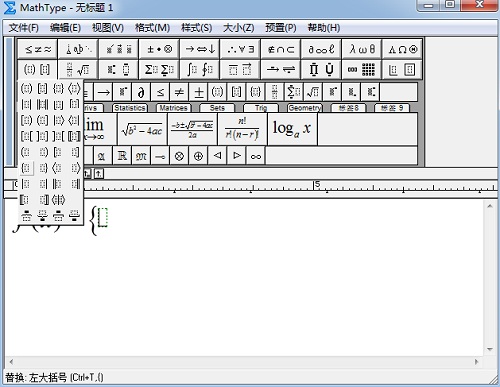The width and height of the screenshot is (500, 387).
Task: Insert the n!/r!(n−r)! expression
Action: (242, 129)
